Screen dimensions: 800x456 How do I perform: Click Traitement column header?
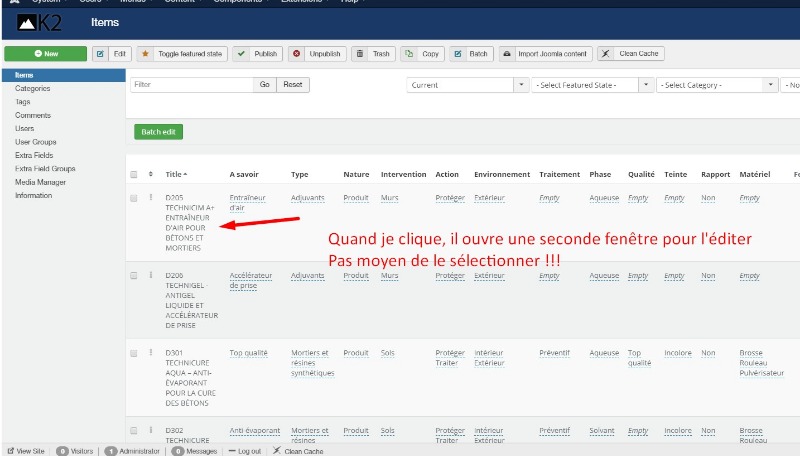tap(559, 174)
